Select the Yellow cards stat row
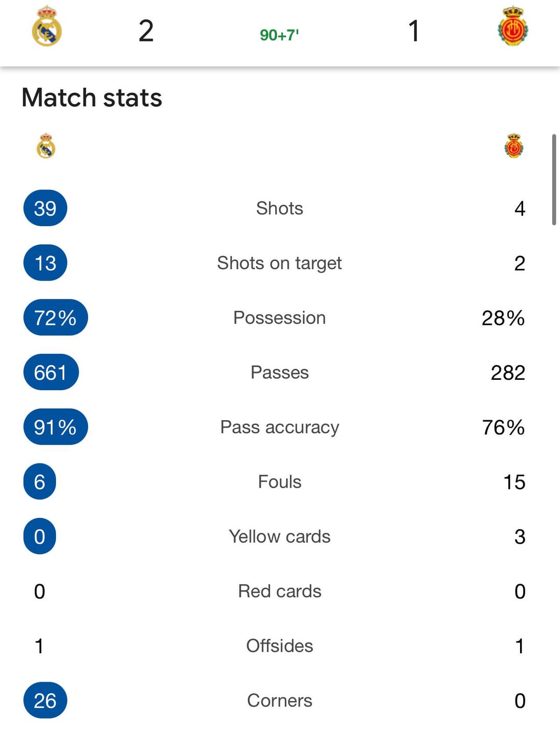 (x=279, y=536)
